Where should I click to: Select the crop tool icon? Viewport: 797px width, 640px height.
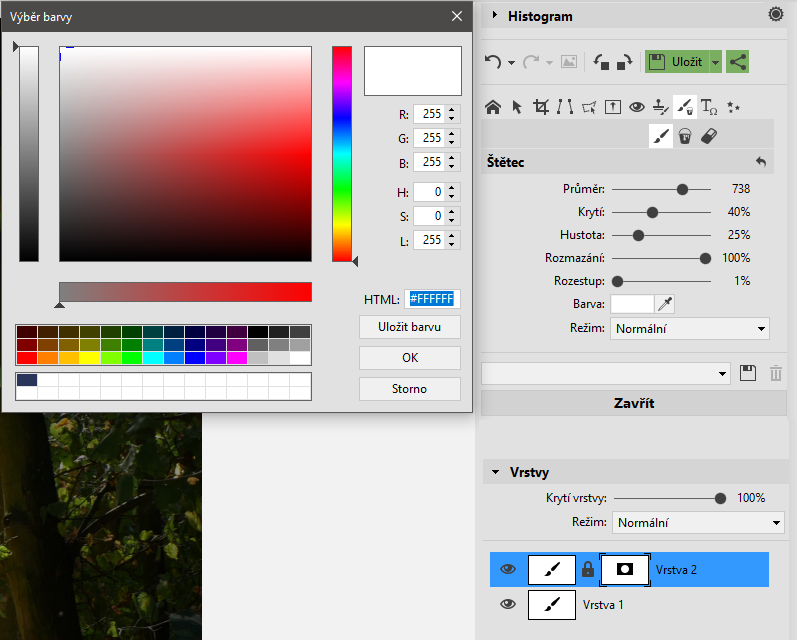(x=541, y=107)
